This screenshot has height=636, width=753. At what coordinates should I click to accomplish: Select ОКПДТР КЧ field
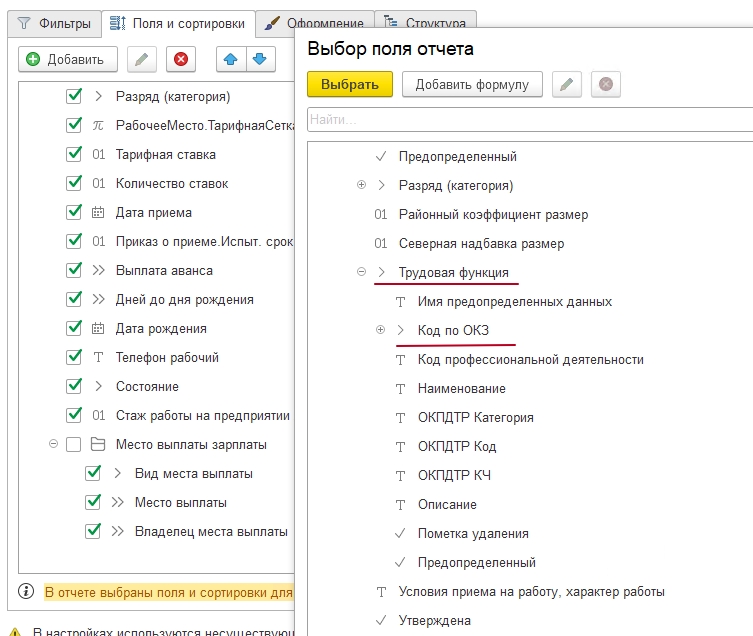pos(454,476)
